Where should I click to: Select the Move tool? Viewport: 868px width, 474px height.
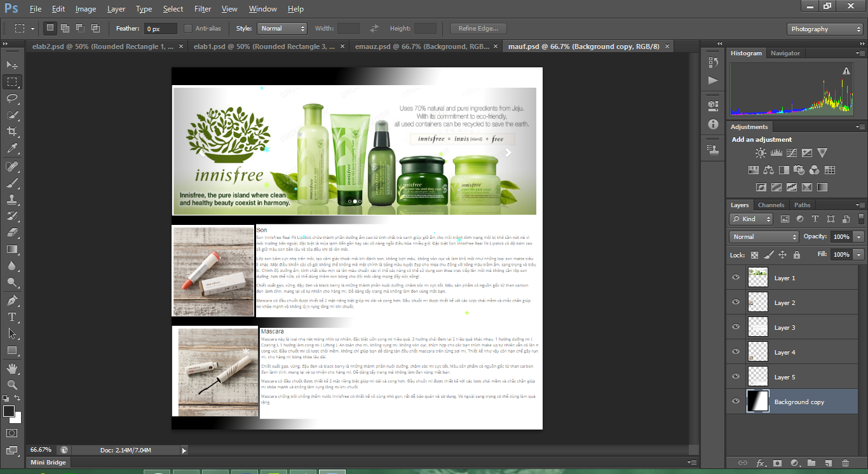(x=12, y=65)
